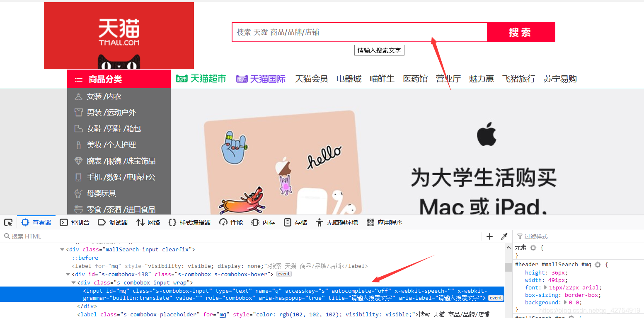Click the 魅力惠 nav link

tap(482, 79)
